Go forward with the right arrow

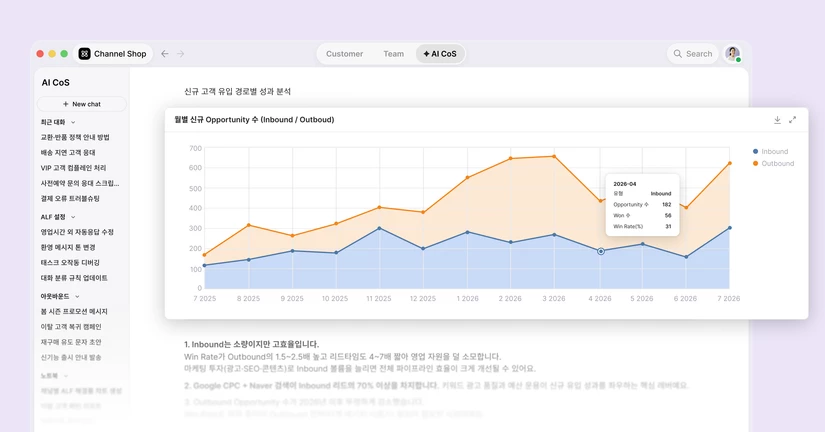[180, 54]
